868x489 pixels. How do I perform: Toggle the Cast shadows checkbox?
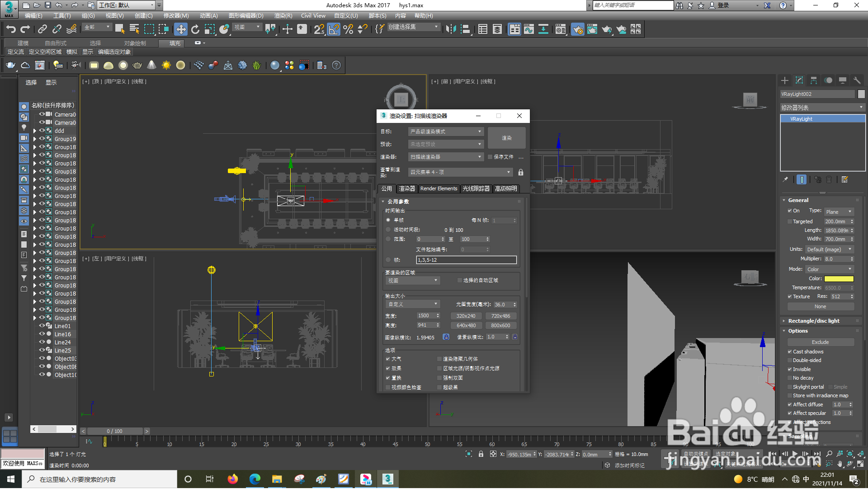(789, 352)
